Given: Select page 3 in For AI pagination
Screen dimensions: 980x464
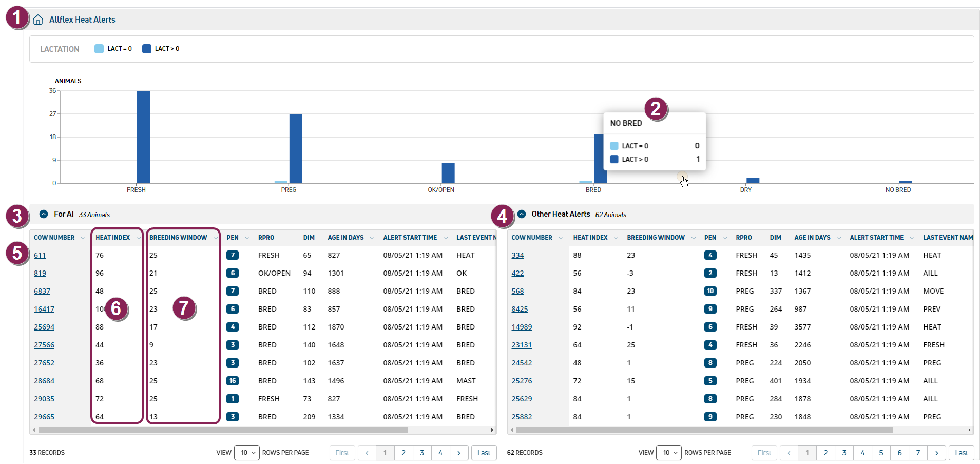Looking at the screenshot, I should [x=422, y=453].
